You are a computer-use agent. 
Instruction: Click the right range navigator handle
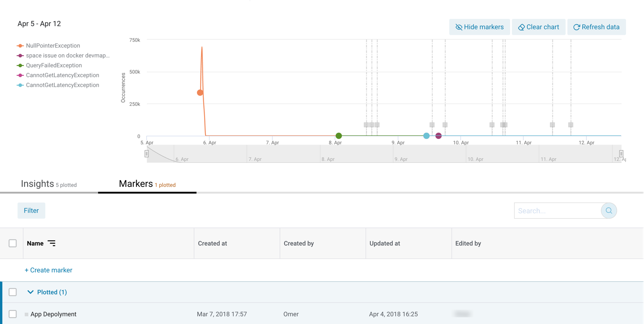coord(621,154)
